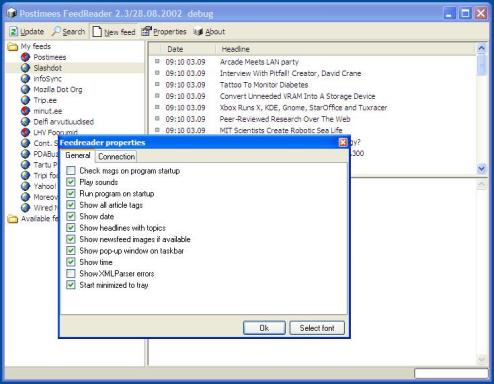The image size is (494, 384).
Task: Click the Available feeds folder icon
Action: coord(13,219)
